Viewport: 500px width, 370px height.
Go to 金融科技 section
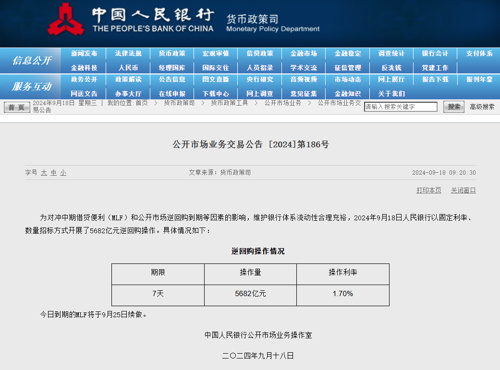pos(84,68)
